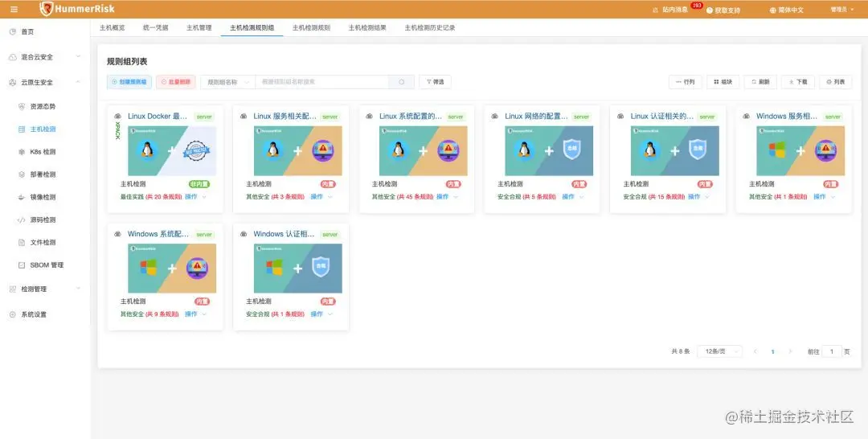The height and width of the screenshot is (439, 868).
Task: Click the 镜像检测 ship icon
Action: tap(22, 197)
